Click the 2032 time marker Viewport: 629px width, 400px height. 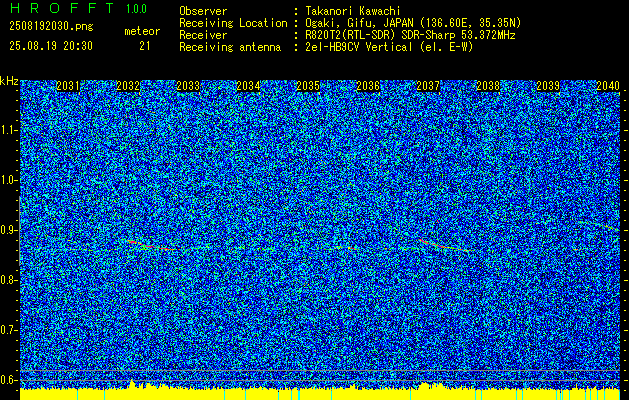[x=128, y=86]
